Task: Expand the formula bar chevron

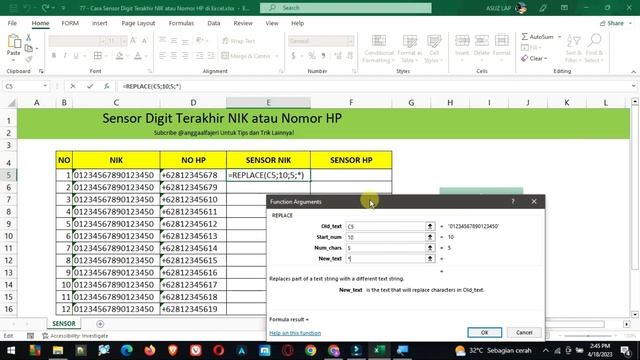Action: click(x=633, y=86)
